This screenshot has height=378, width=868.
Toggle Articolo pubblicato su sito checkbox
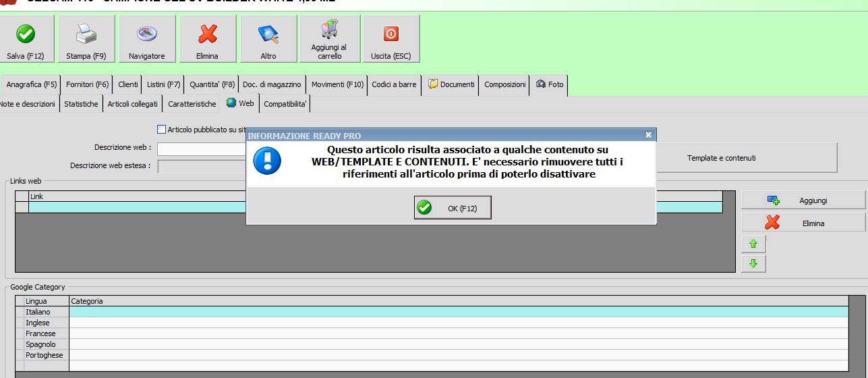click(x=161, y=129)
